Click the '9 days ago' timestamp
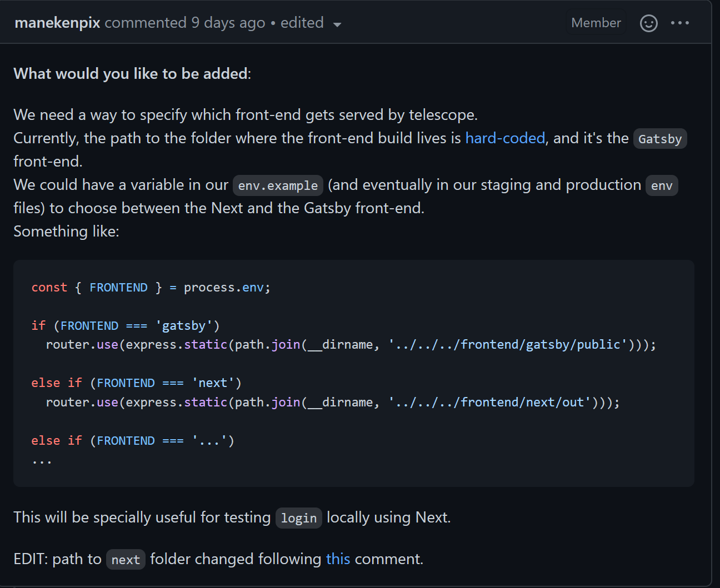Viewport: 720px width, 588px height. [228, 23]
